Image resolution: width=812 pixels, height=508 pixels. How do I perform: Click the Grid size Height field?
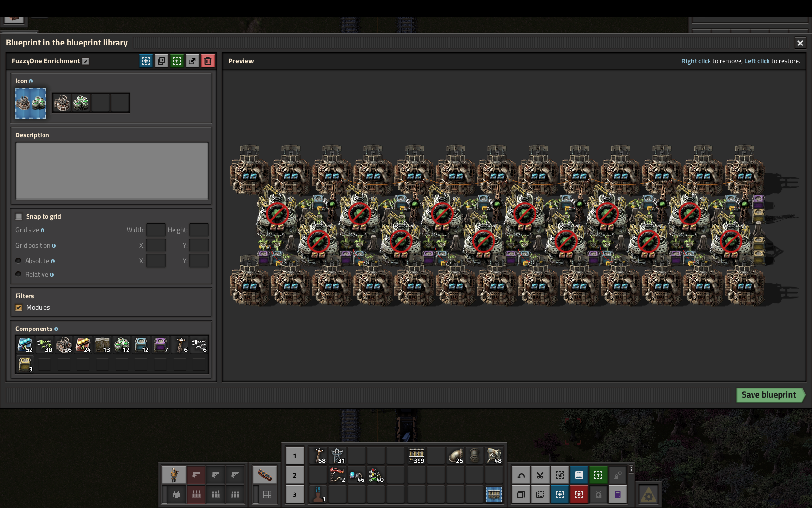point(199,230)
